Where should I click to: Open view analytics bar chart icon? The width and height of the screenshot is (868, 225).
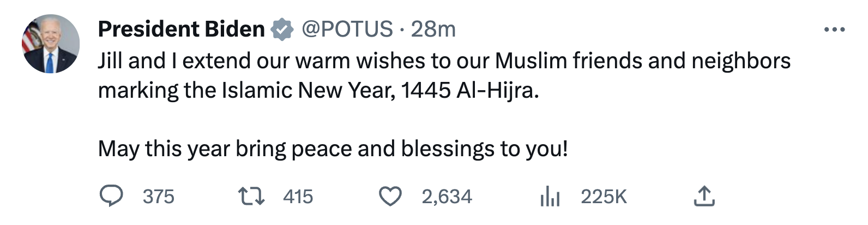tap(550, 197)
